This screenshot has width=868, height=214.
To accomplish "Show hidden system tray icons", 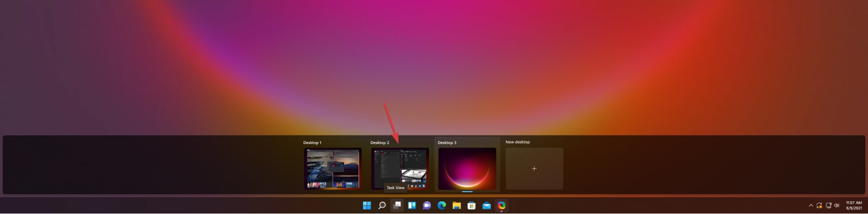I will pos(811,205).
